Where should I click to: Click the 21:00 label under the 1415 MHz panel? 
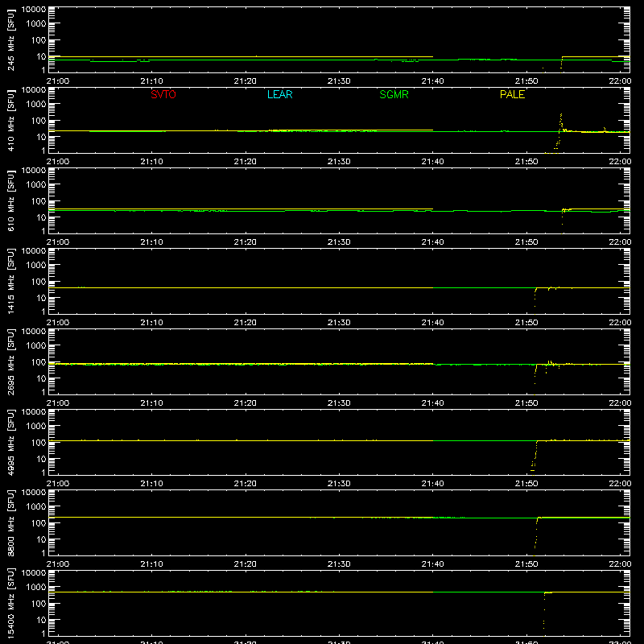click(58, 323)
